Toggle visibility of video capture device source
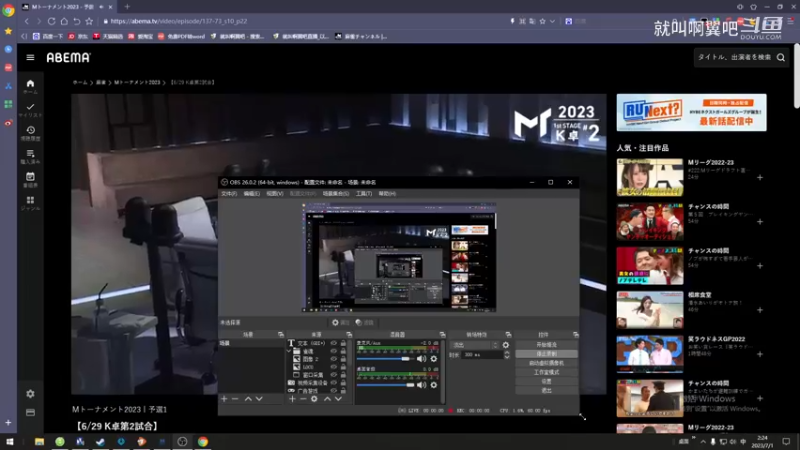Image resolution: width=800 pixels, height=450 pixels. tap(334, 383)
